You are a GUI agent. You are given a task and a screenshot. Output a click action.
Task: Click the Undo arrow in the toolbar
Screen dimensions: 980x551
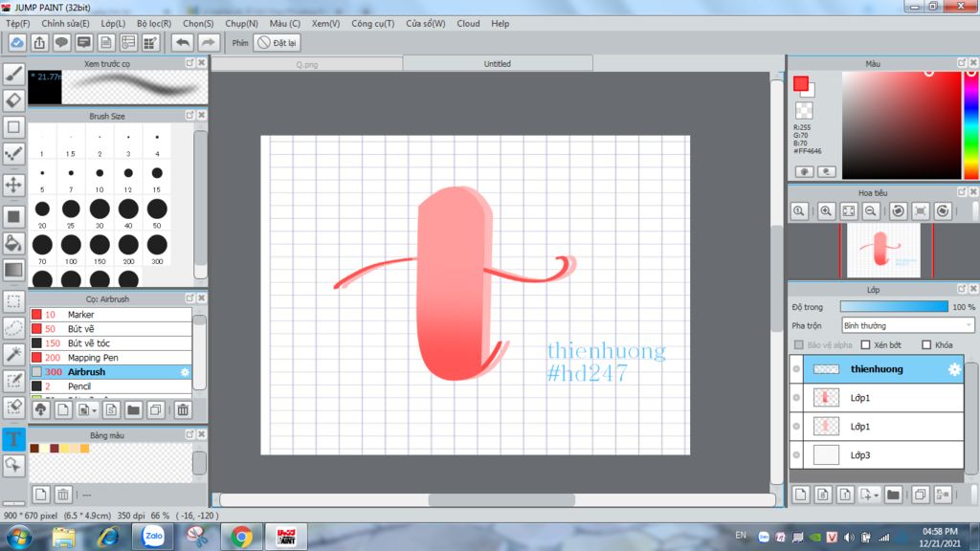(x=182, y=42)
